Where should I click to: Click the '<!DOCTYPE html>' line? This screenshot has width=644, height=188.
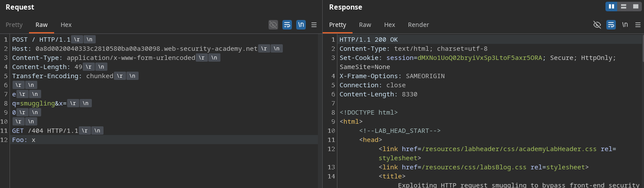pos(369,112)
